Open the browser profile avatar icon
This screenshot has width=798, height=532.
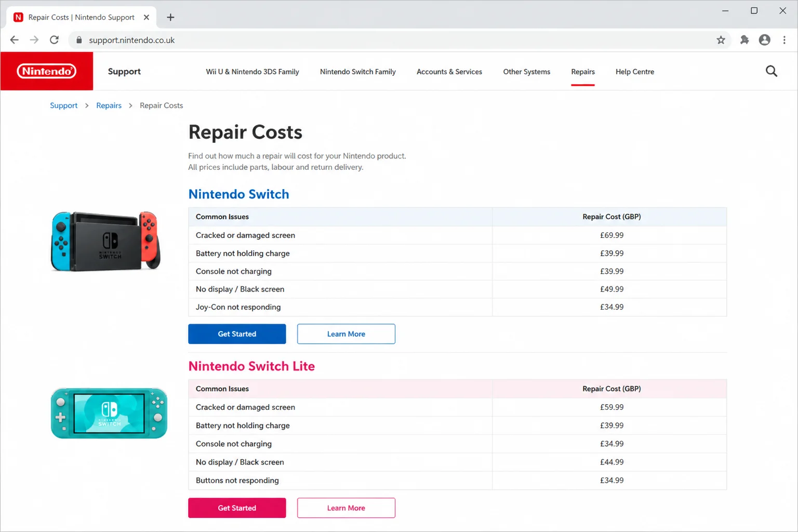[x=764, y=40]
